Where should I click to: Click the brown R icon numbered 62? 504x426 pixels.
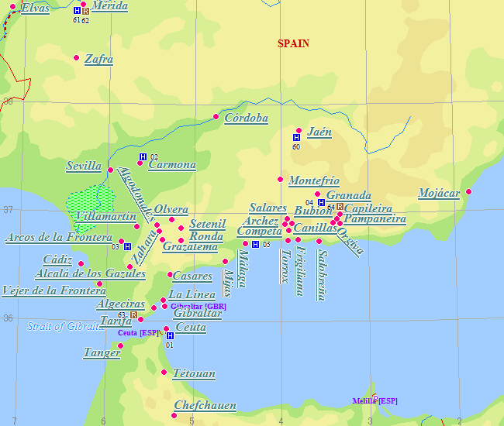(x=85, y=11)
